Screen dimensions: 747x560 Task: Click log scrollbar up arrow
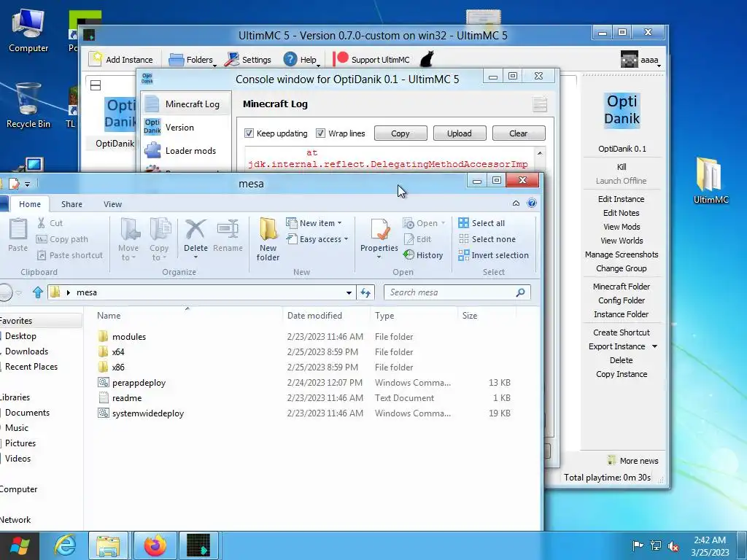click(540, 153)
